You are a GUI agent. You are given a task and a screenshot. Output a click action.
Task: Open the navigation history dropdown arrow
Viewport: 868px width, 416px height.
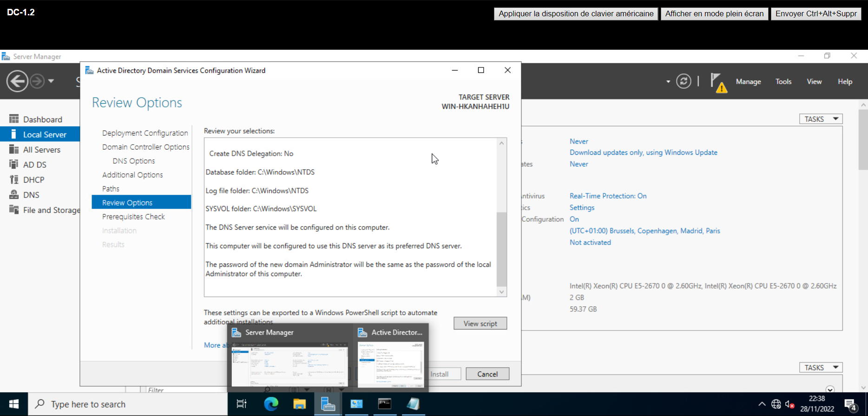pos(51,81)
